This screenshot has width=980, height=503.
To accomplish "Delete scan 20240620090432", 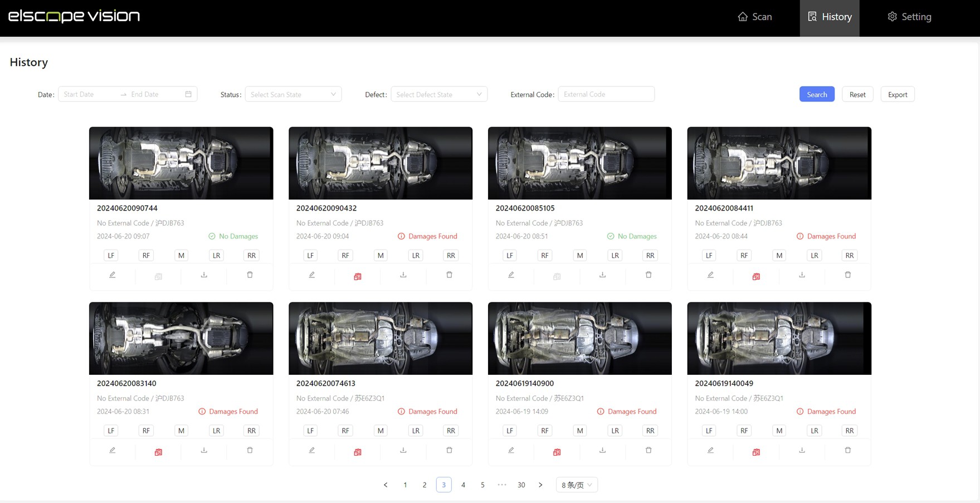I will tap(449, 275).
